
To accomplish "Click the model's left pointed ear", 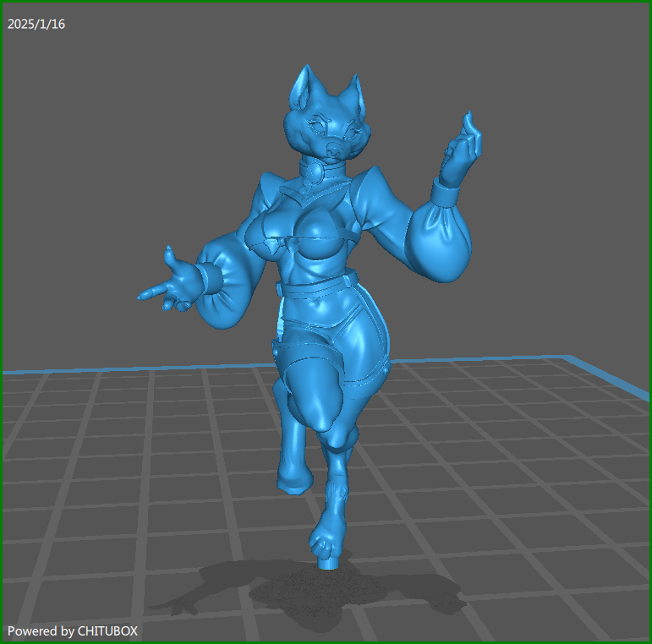I will 302,85.
